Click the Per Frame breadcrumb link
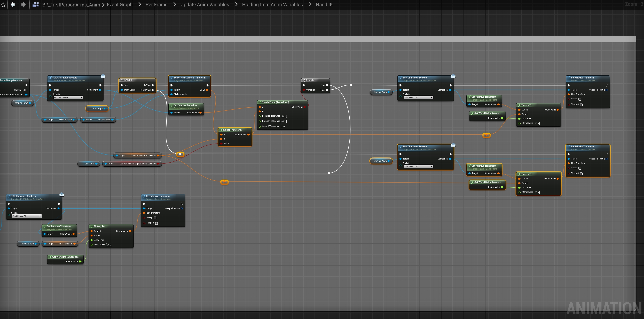 pyautogui.click(x=156, y=4)
